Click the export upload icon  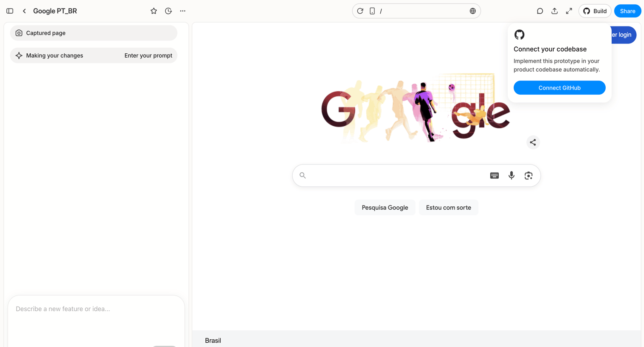(x=554, y=11)
